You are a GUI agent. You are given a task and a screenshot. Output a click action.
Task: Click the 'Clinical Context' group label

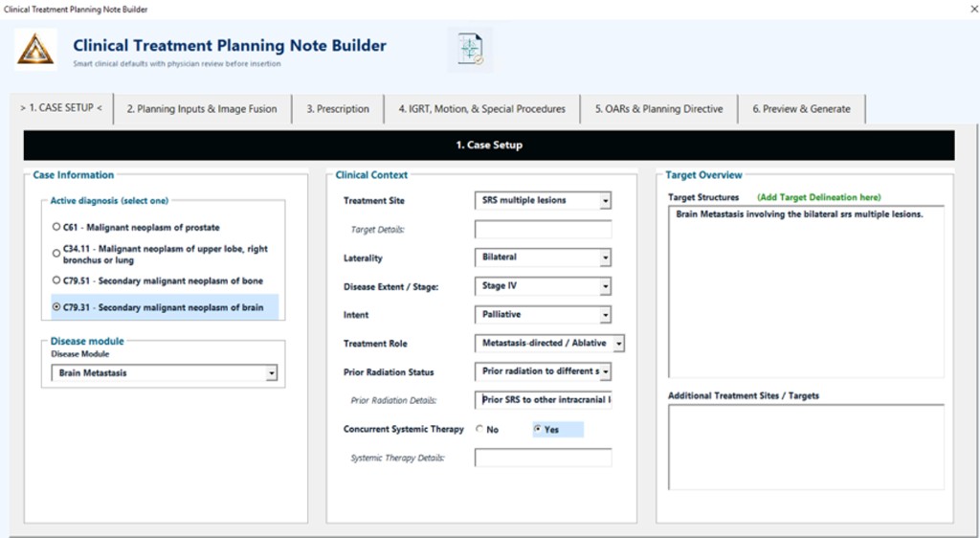click(x=371, y=175)
